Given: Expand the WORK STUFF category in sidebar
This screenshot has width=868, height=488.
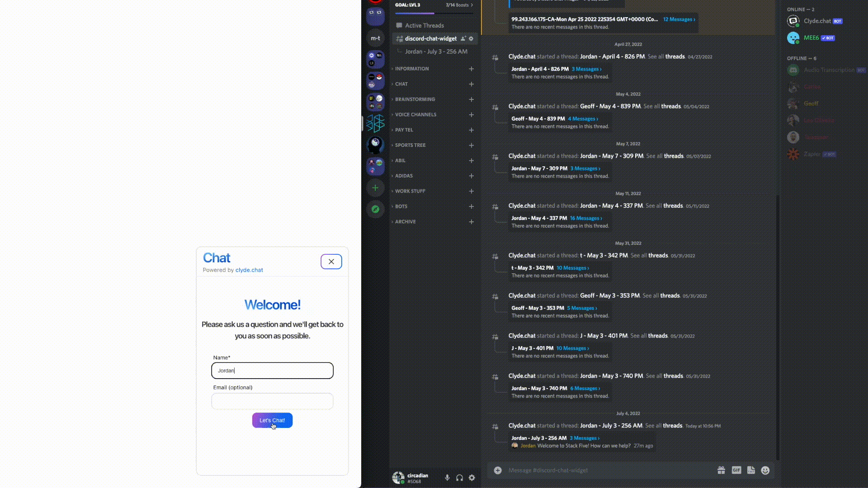Looking at the screenshot, I should (x=410, y=191).
